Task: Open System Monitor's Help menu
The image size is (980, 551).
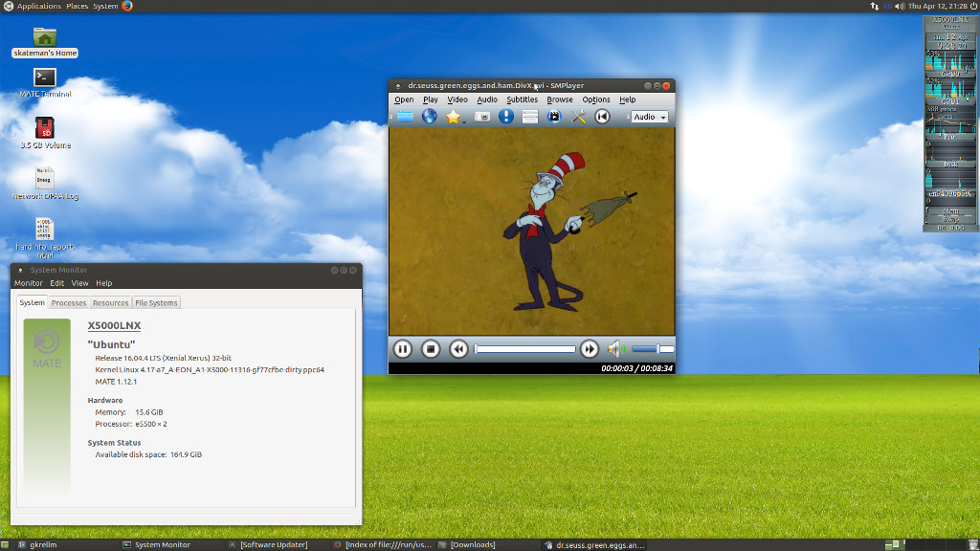Action: [103, 283]
